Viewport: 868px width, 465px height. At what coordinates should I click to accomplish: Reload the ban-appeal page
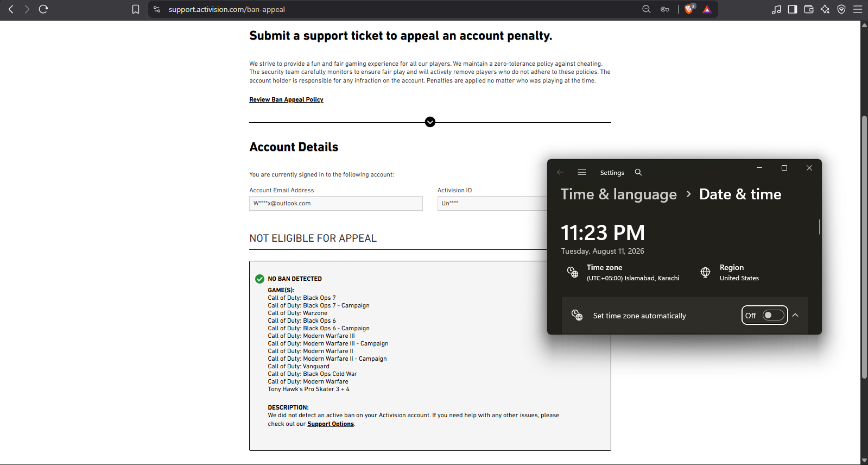click(x=43, y=9)
